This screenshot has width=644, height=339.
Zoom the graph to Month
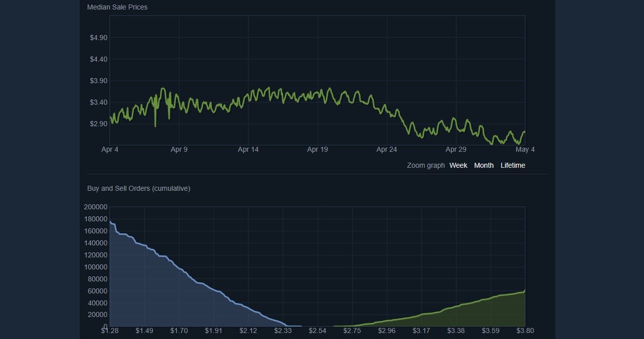484,165
